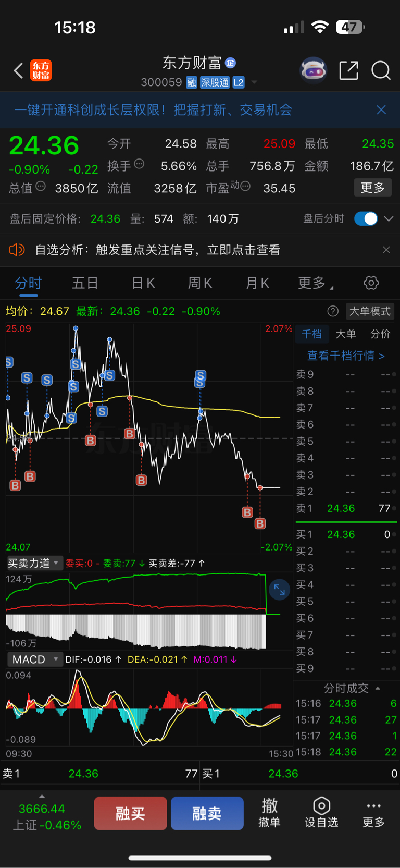
Task: Switch to the 大单 tab
Action: click(346, 334)
